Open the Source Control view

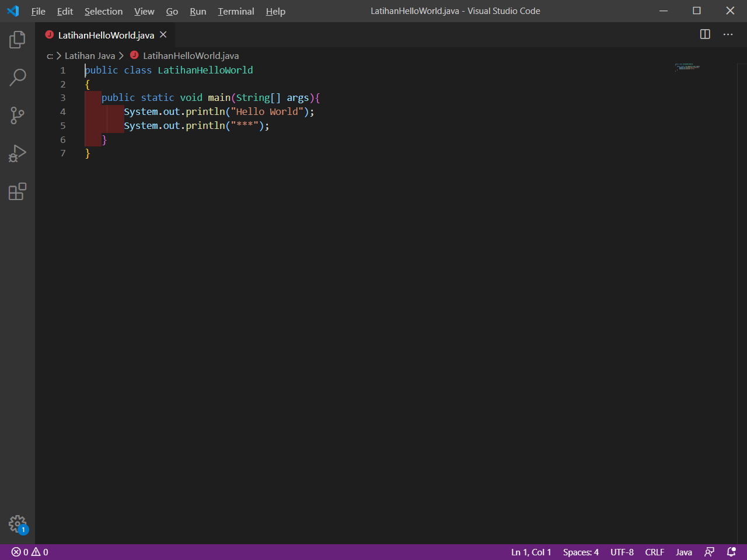[18, 115]
